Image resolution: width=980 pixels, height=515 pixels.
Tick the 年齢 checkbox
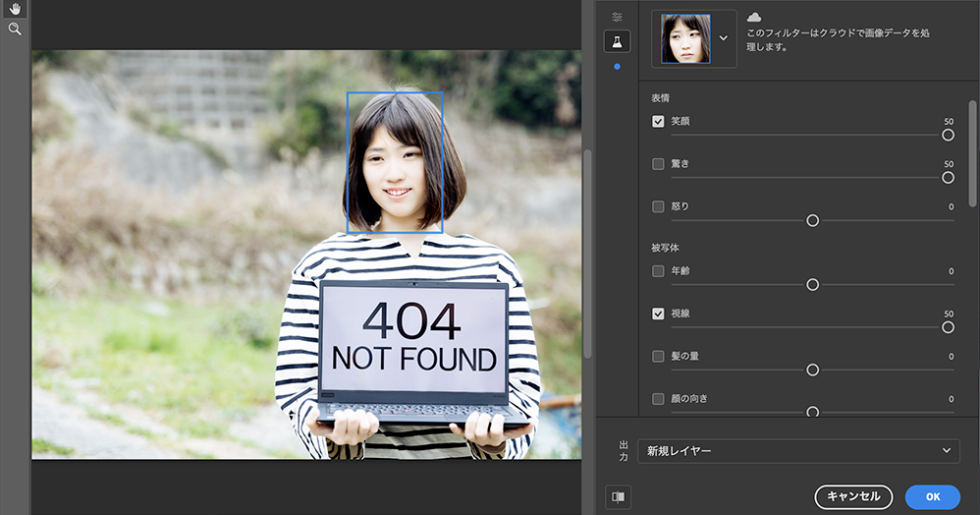[x=658, y=271]
